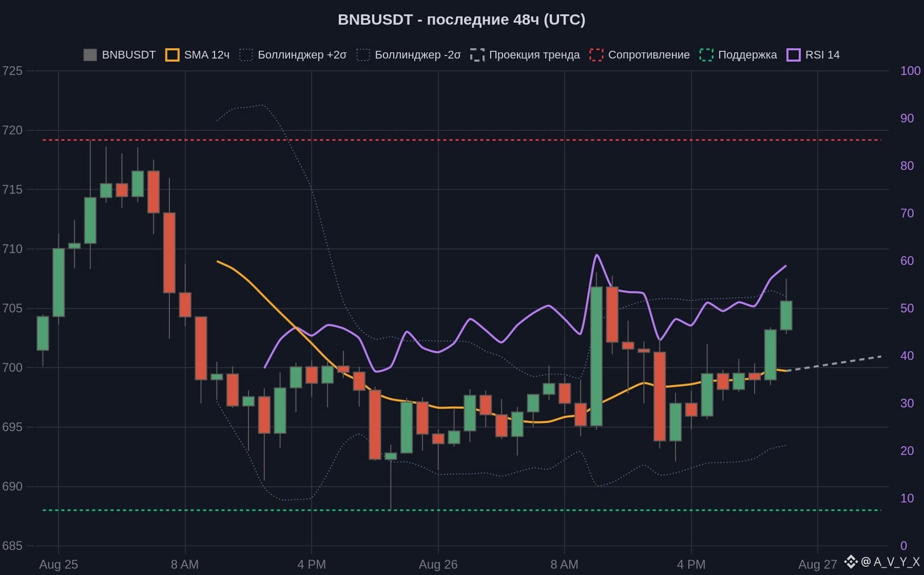The width and height of the screenshot is (924, 575).
Task: Click the Binance logo icon near A_V_Y_X
Action: point(851,562)
